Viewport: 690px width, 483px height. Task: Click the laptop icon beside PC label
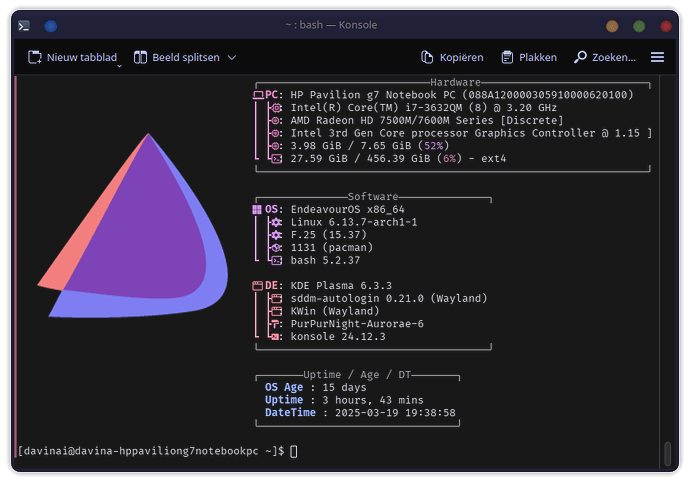pos(258,95)
